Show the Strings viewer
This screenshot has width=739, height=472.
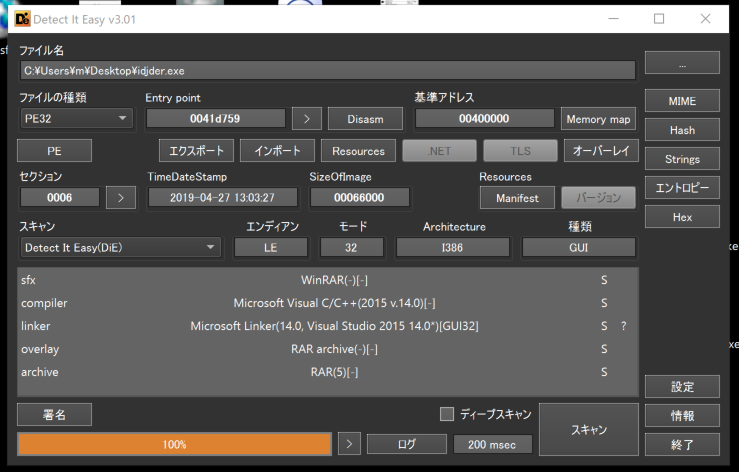(x=682, y=159)
